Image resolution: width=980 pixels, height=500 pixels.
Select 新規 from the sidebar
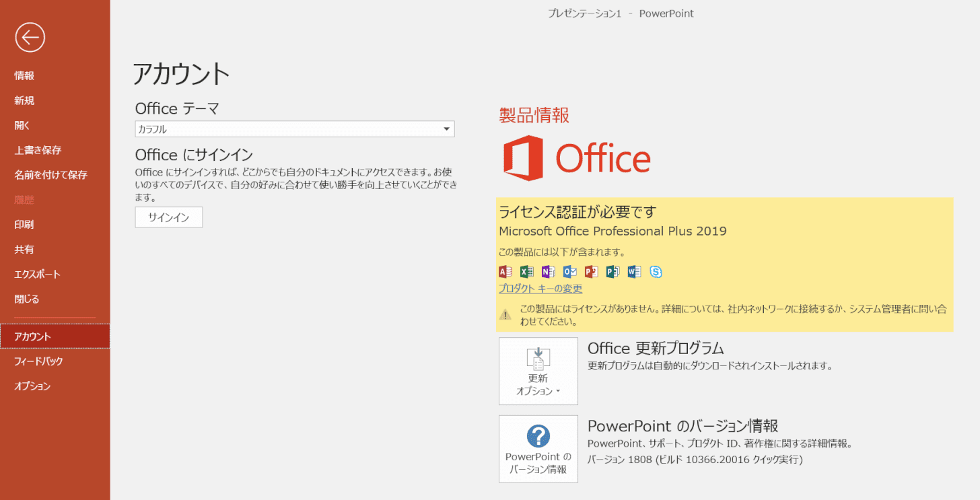pos(55,101)
